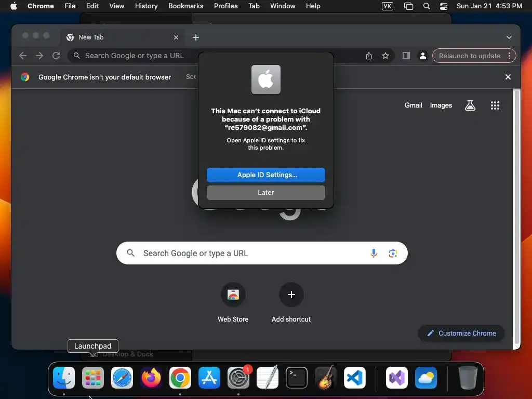Open the File menu

pos(70,6)
